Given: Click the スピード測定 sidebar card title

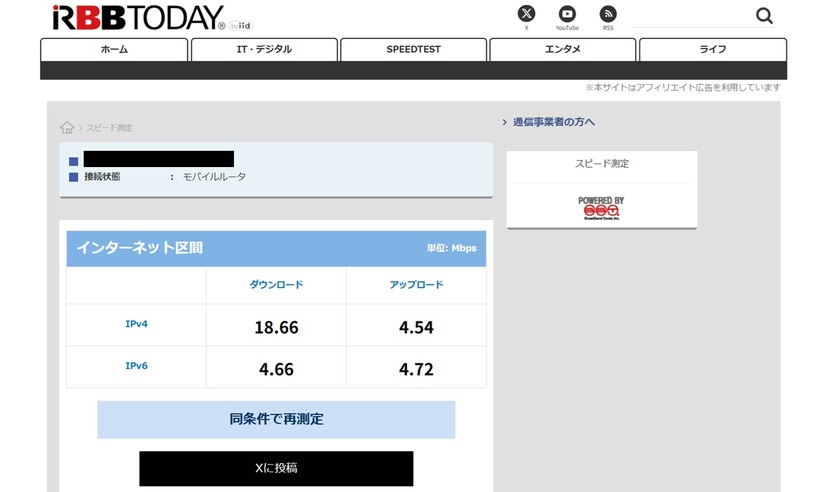Looking at the screenshot, I should pos(602,164).
